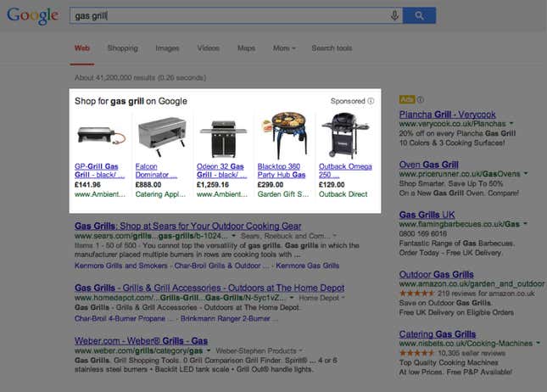
Task: Click price £1,259.16
Action: click(x=213, y=185)
